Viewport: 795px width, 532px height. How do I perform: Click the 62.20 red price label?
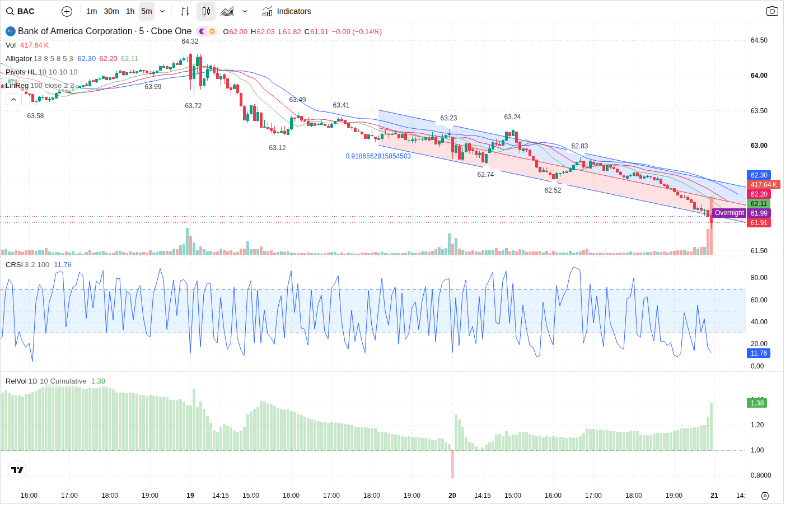point(759,194)
